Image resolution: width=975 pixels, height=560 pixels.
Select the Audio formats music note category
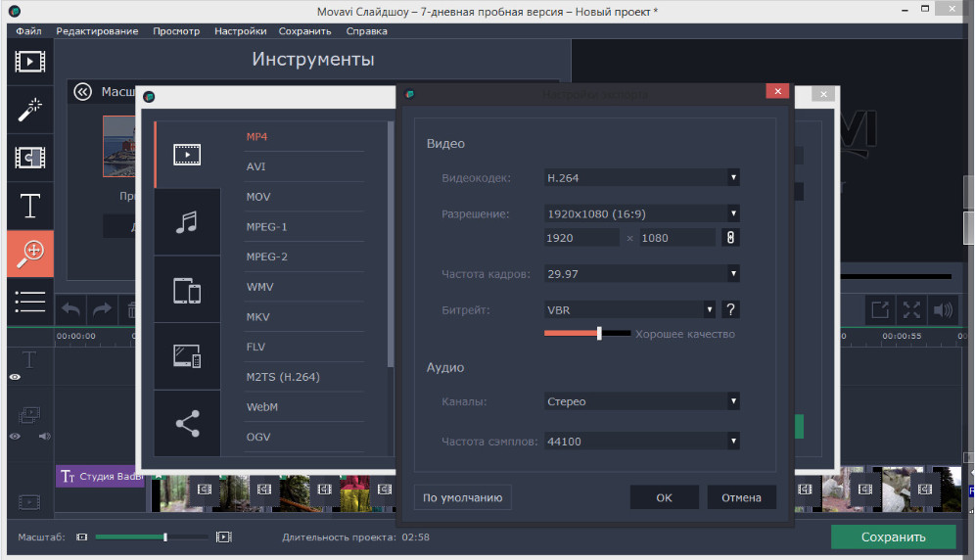(187, 222)
